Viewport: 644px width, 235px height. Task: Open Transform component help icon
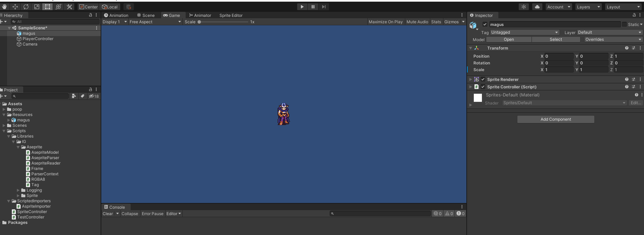click(x=627, y=48)
